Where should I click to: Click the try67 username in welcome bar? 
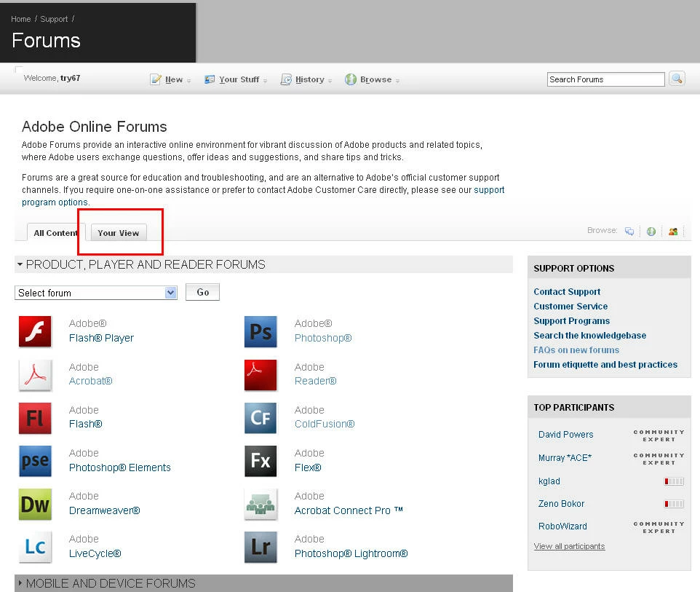[70, 78]
